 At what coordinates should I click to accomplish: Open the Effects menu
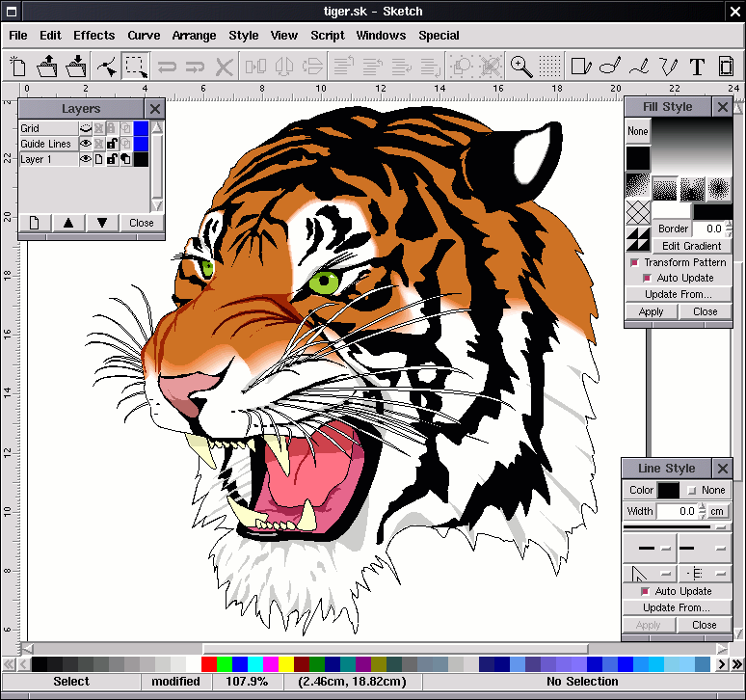click(x=93, y=36)
